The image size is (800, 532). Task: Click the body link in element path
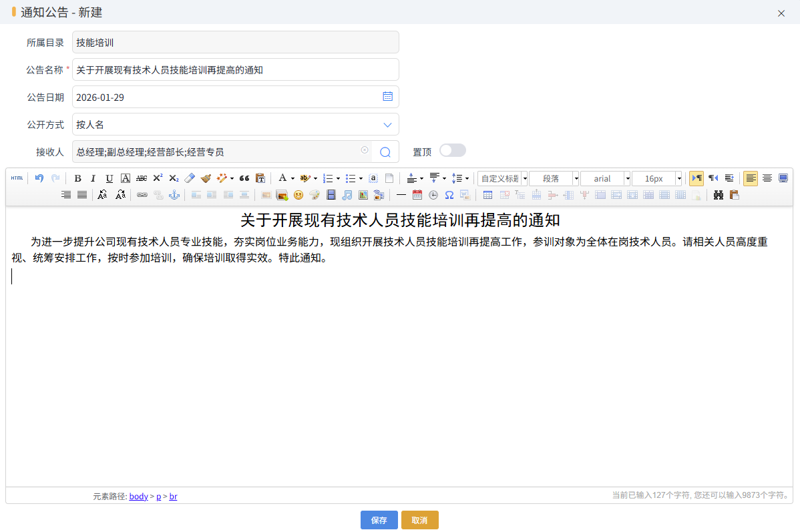click(x=138, y=496)
